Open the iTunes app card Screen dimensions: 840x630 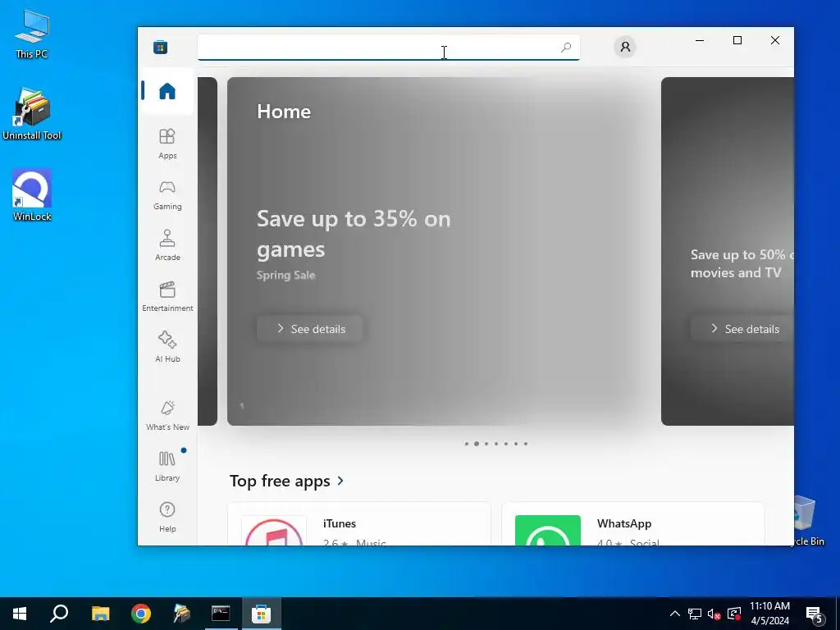point(359,524)
